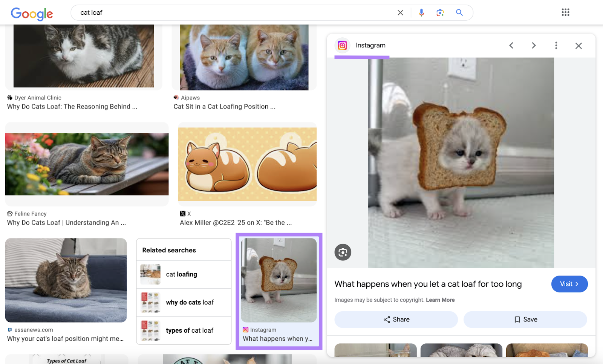
Task: Open the three-dot options menu in preview panel
Action: (556, 45)
